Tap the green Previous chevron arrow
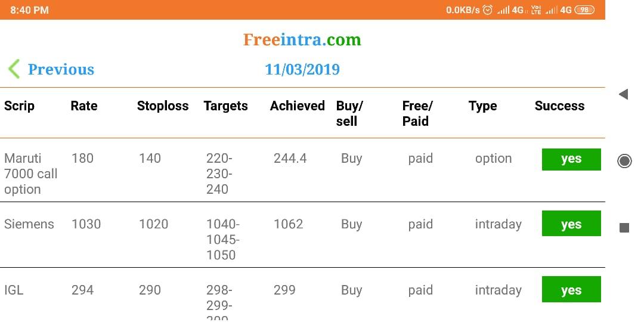Image resolution: width=644 pixels, height=322 pixels. click(14, 69)
